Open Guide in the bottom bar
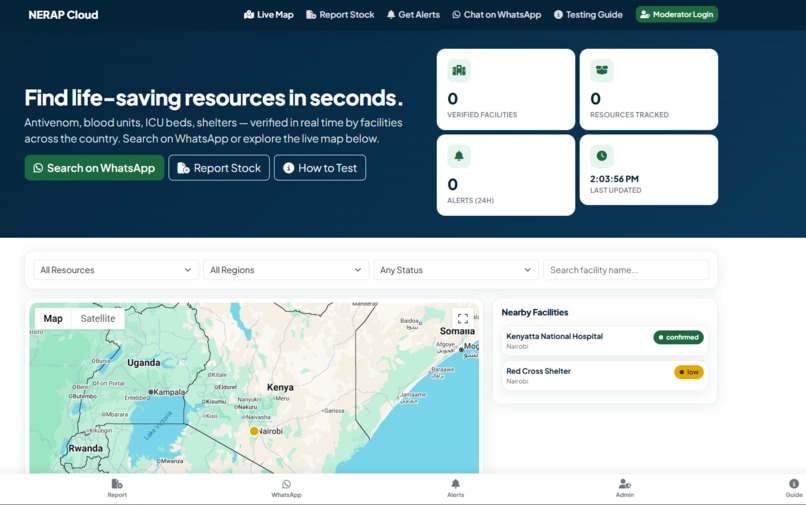Image resolution: width=806 pixels, height=505 pixels. coord(794,489)
